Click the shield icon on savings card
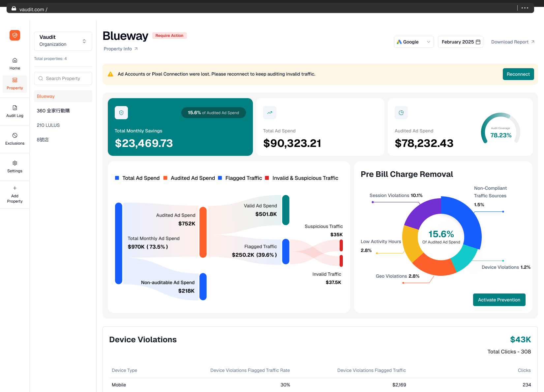 pyautogui.click(x=121, y=113)
